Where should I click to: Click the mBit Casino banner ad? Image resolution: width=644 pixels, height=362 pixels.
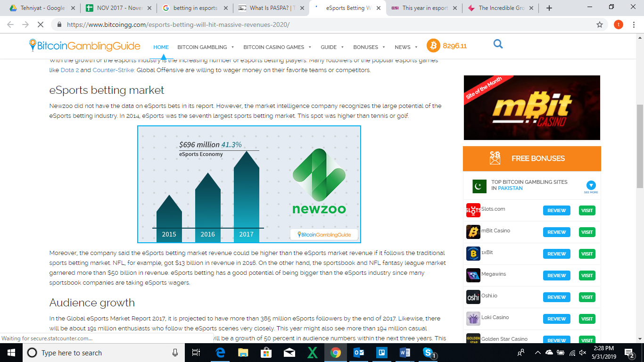tap(532, 107)
